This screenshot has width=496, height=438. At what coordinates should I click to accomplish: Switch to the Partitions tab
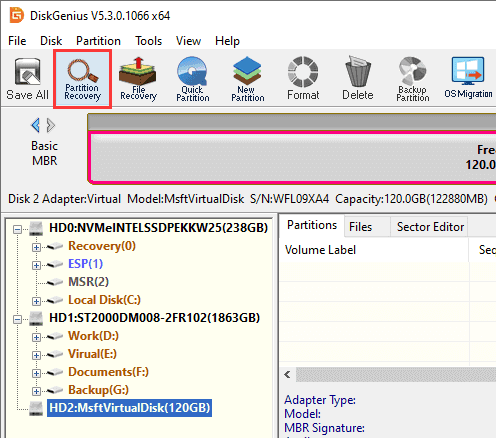point(312,225)
